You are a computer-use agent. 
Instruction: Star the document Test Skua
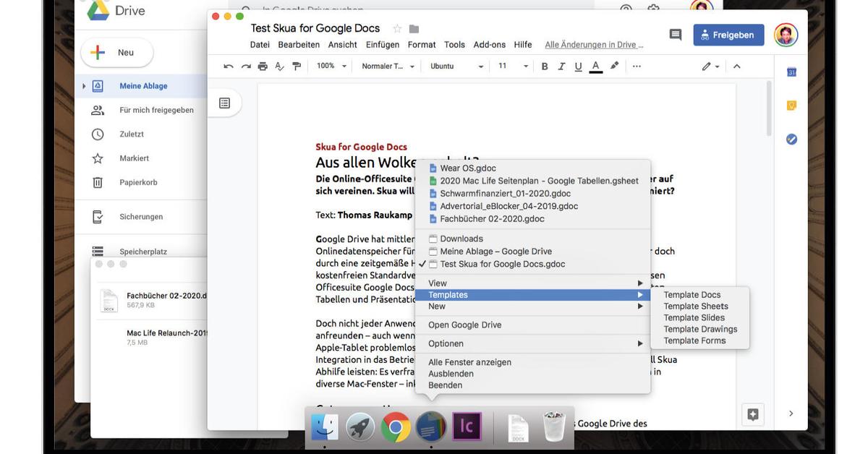(x=397, y=29)
